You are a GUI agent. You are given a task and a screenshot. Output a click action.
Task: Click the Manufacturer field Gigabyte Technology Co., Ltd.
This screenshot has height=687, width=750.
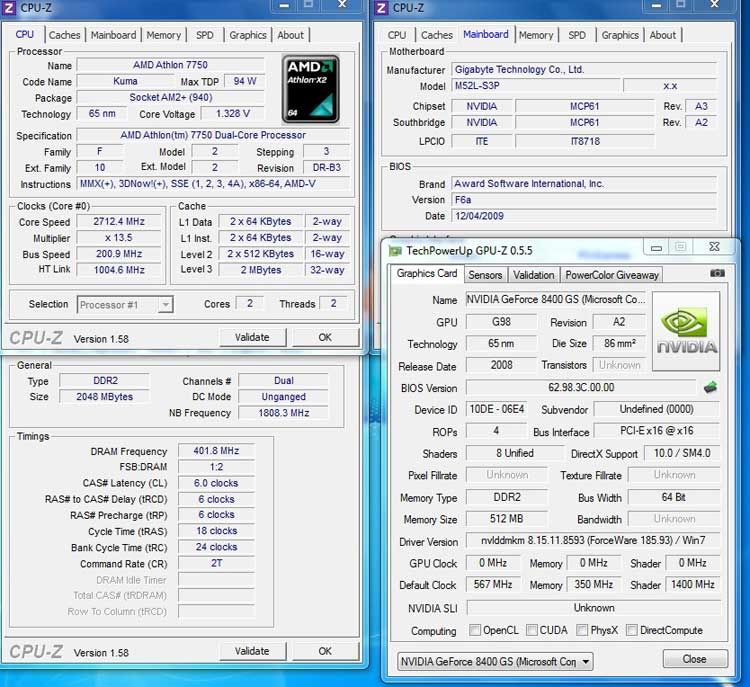point(584,70)
